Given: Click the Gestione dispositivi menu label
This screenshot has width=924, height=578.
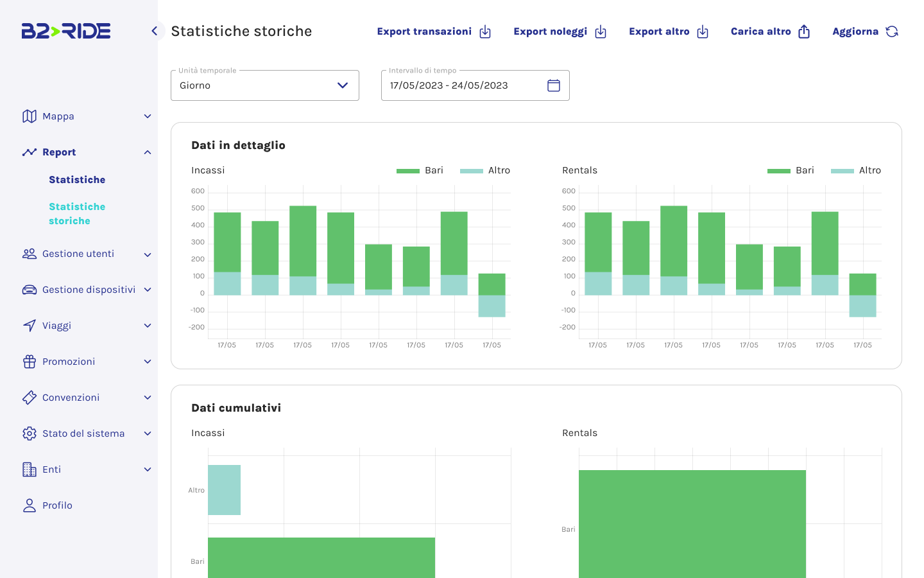Looking at the screenshot, I should (89, 290).
